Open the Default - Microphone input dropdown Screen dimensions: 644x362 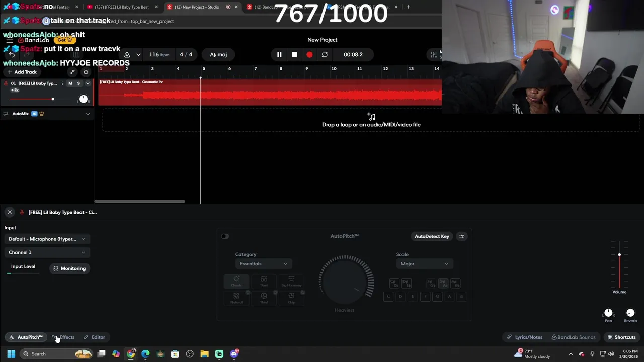[x=47, y=239]
